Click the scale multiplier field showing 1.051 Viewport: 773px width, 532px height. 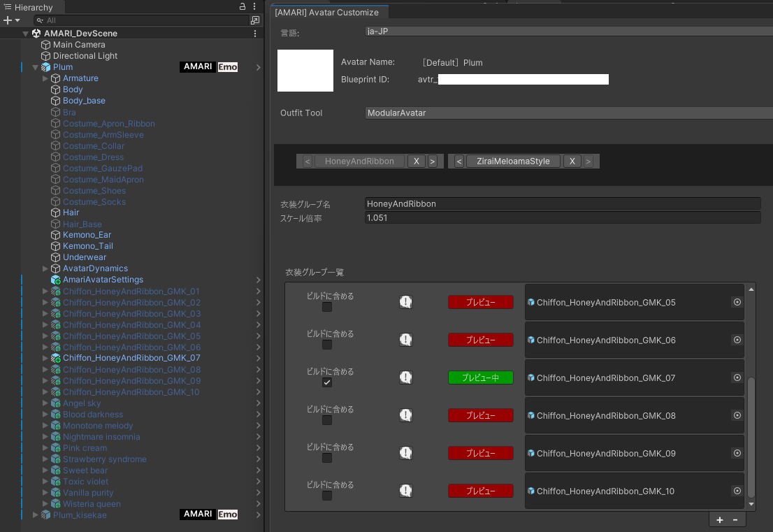point(563,217)
